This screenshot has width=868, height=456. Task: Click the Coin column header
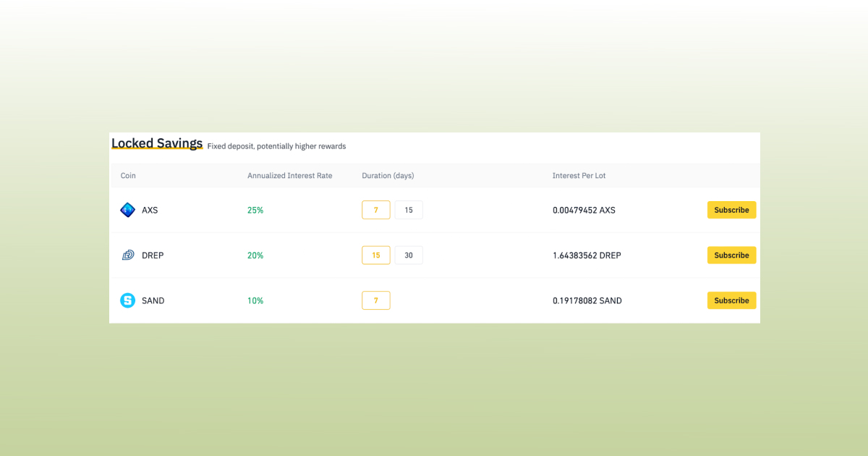point(128,175)
